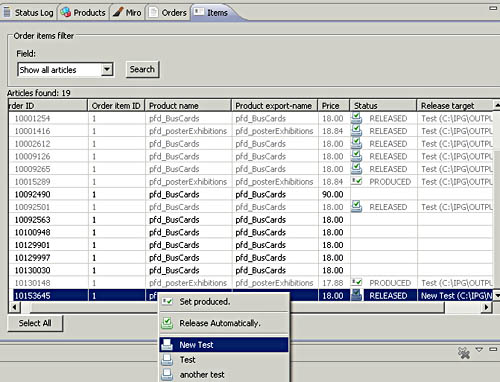
Task: Open the bottom panel view menu triangle
Action: (x=479, y=349)
